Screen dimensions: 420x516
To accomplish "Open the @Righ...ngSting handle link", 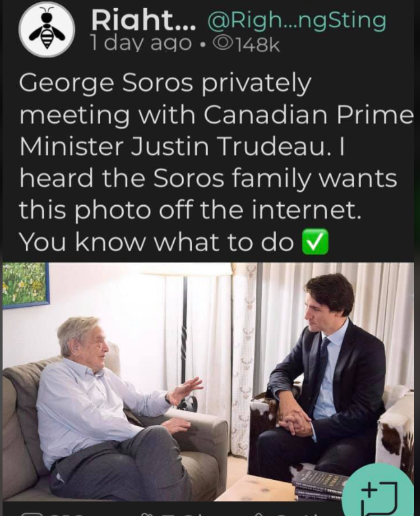I will 297,21.
